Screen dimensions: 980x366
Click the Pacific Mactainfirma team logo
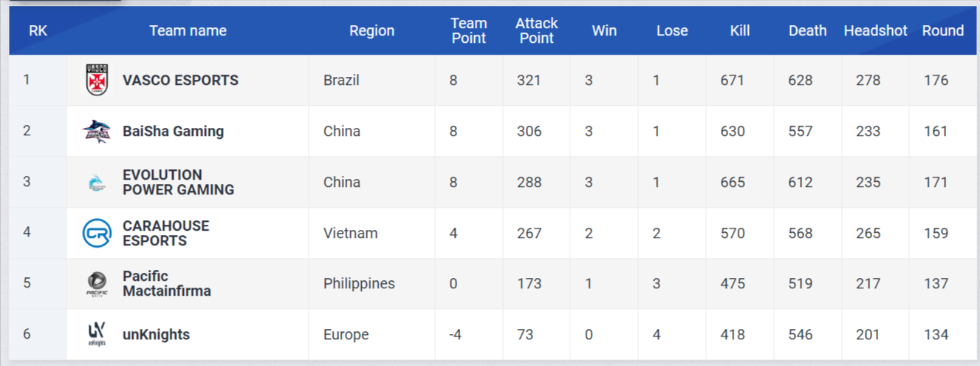click(x=97, y=284)
